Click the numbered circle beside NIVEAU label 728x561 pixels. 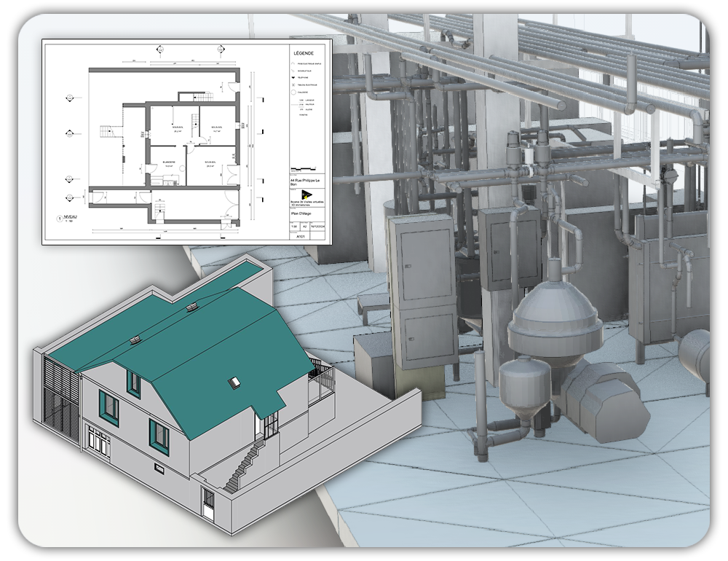point(58,218)
